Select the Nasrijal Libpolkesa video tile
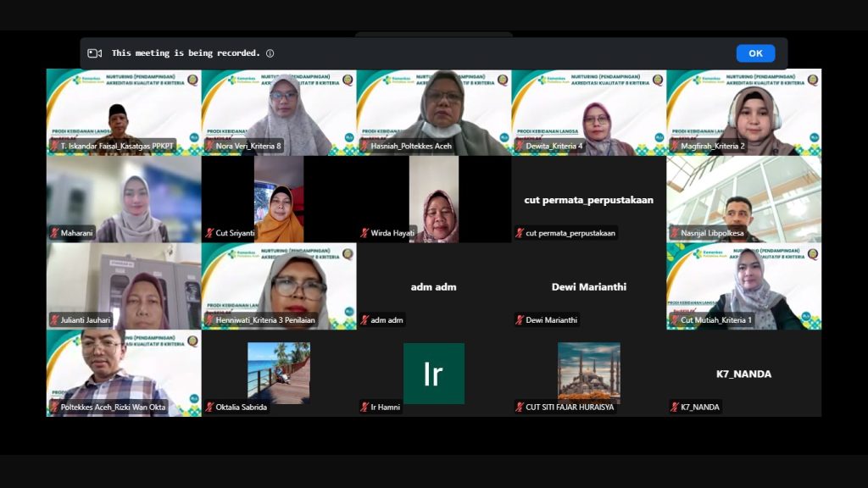The image size is (868, 488). click(x=744, y=199)
